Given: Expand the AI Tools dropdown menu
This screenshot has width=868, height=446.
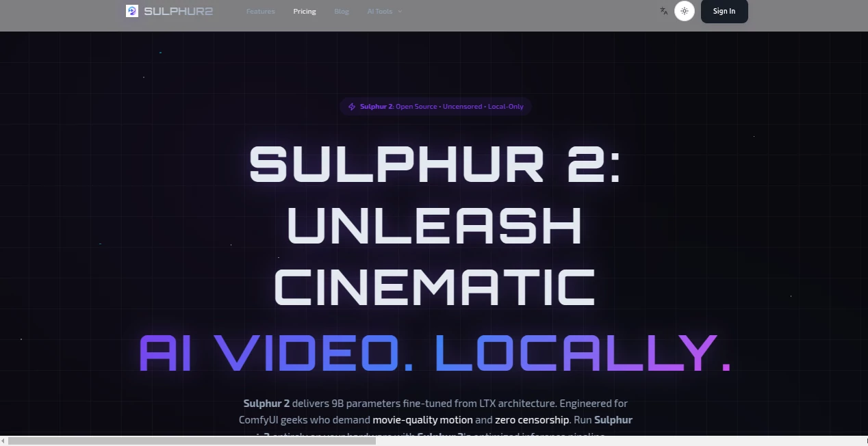Looking at the screenshot, I should click(385, 12).
